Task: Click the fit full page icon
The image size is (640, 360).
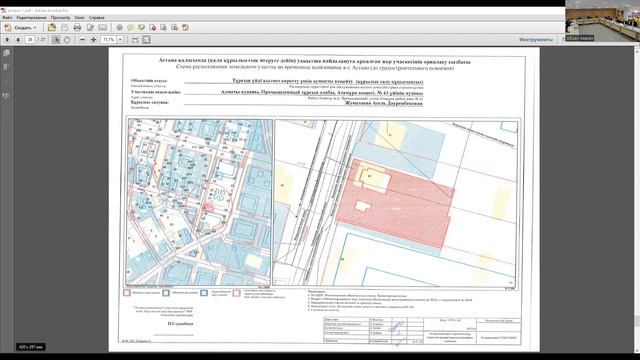Action: pyautogui.click(x=146, y=40)
